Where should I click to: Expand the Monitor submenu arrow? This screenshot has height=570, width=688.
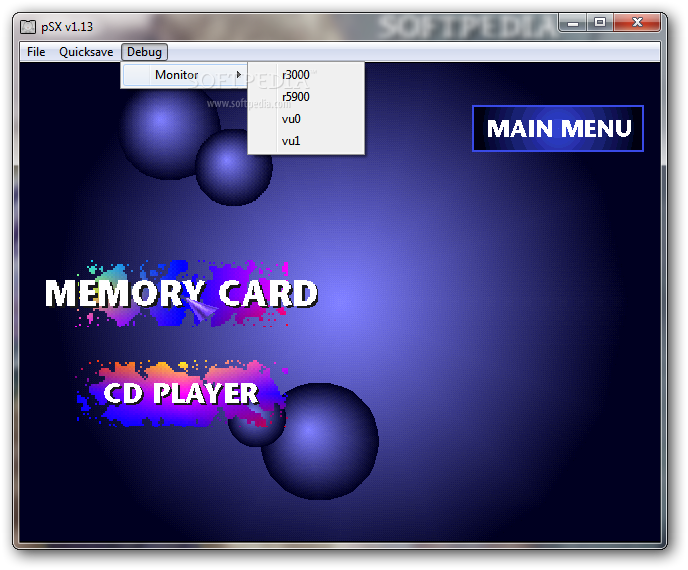[239, 75]
